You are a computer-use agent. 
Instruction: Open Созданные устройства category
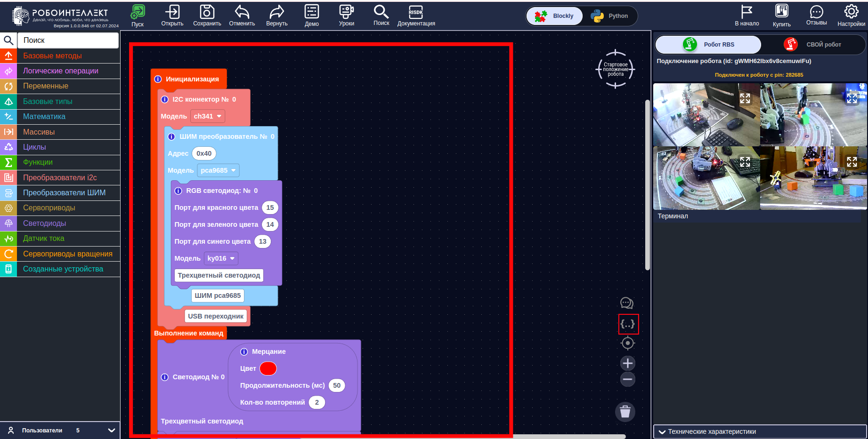(x=60, y=269)
